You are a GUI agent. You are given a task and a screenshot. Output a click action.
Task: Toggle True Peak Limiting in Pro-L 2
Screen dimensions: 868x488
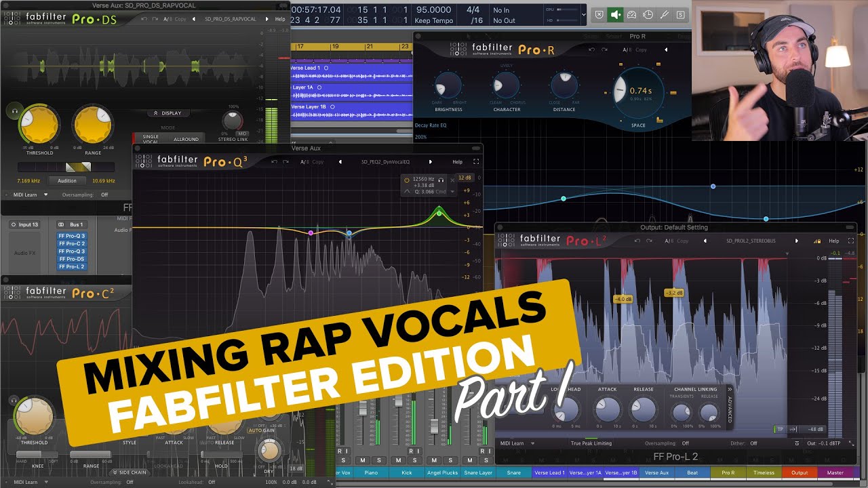click(x=591, y=443)
